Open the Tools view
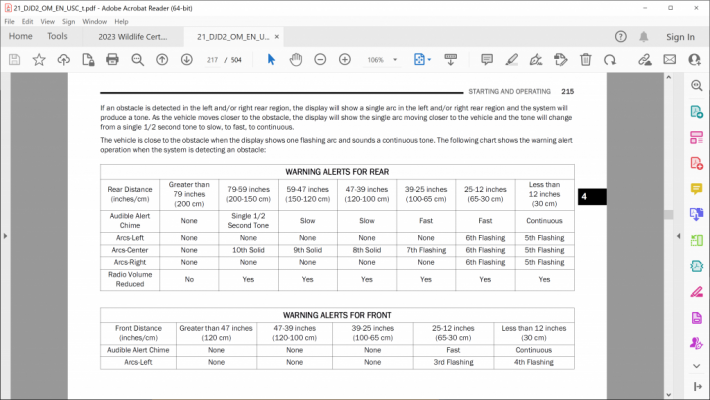 [57, 36]
